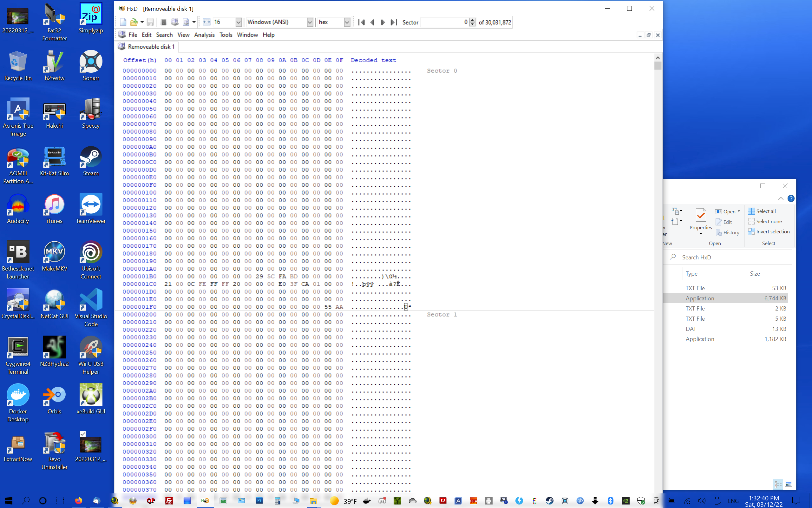The width and height of the screenshot is (812, 508).
Task: Select the DAT 13 KB file row
Action: pyautogui.click(x=725, y=329)
